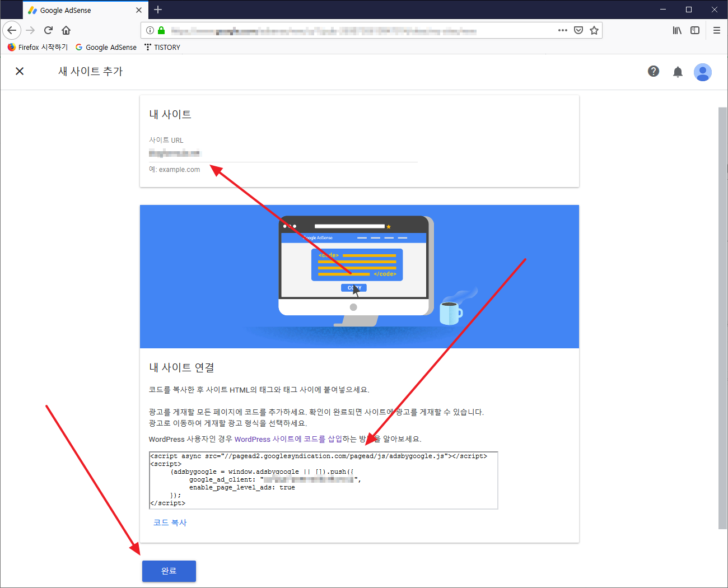Open a new browser tab
This screenshot has height=588, width=728.
pyautogui.click(x=158, y=10)
